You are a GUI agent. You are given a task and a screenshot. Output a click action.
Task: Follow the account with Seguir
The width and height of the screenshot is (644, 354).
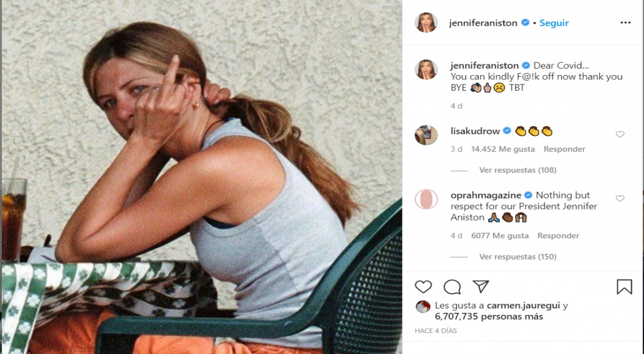point(554,23)
